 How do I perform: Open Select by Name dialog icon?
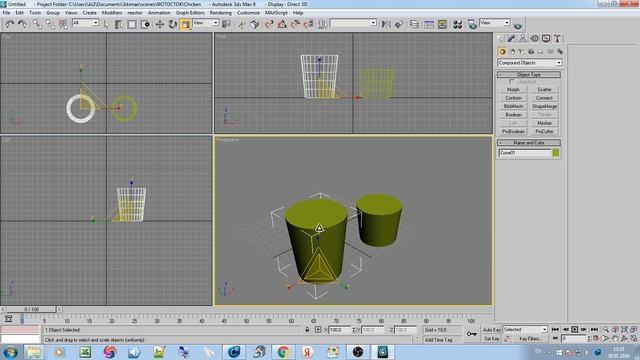(119, 24)
